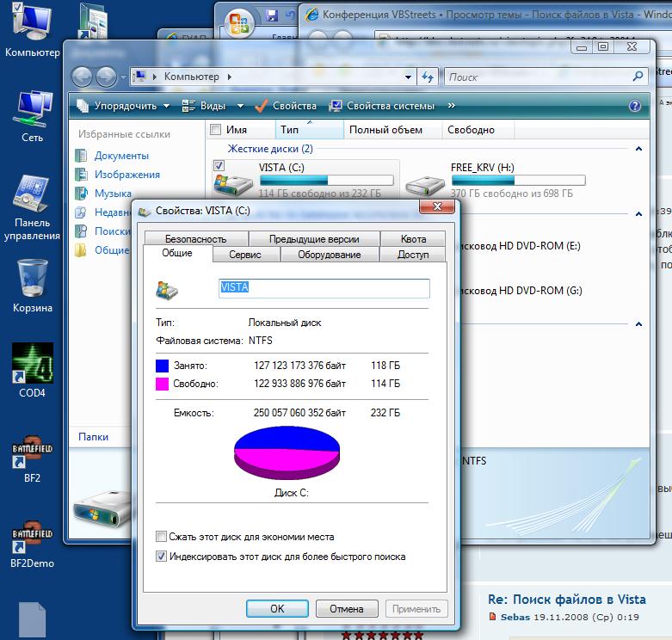Click the Применить button
This screenshot has width=672, height=640.
pyautogui.click(x=416, y=608)
